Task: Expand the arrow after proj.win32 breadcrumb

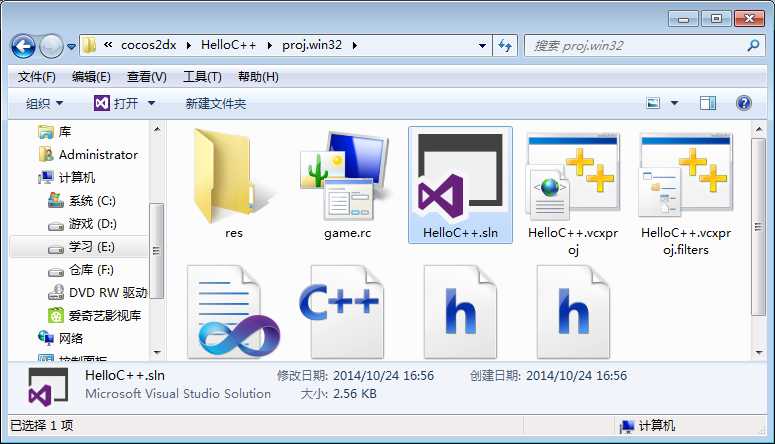Action: 355,45
